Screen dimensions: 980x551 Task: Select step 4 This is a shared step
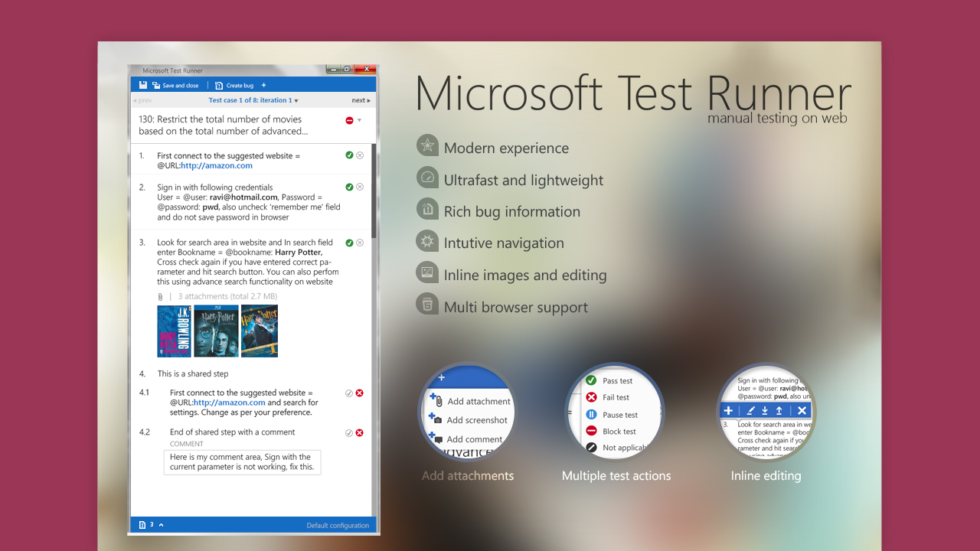193,374
